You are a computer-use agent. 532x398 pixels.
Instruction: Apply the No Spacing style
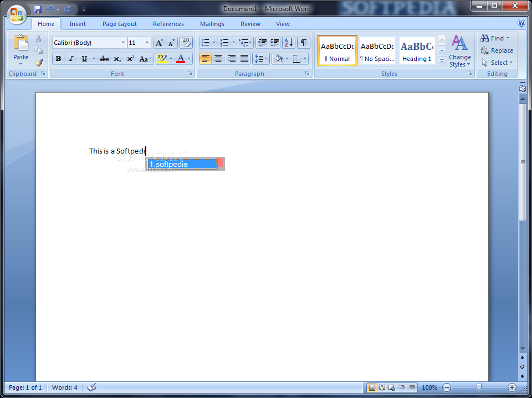(377, 51)
